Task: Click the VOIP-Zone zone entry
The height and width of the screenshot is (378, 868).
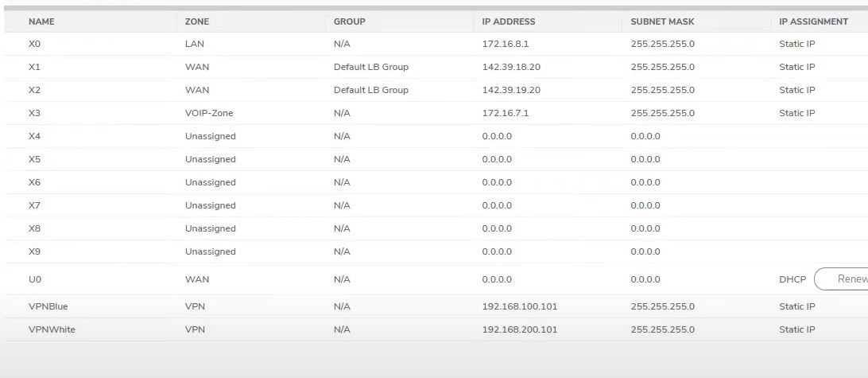Action: pos(209,113)
